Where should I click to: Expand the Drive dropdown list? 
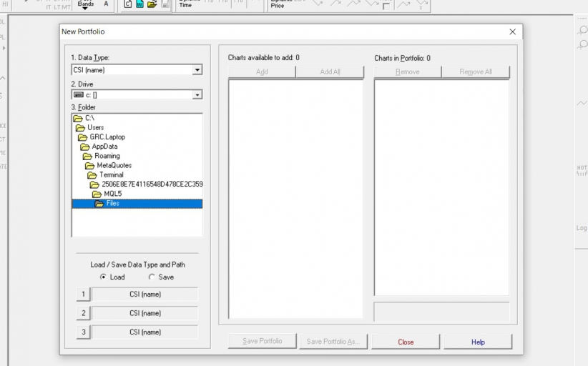point(197,94)
